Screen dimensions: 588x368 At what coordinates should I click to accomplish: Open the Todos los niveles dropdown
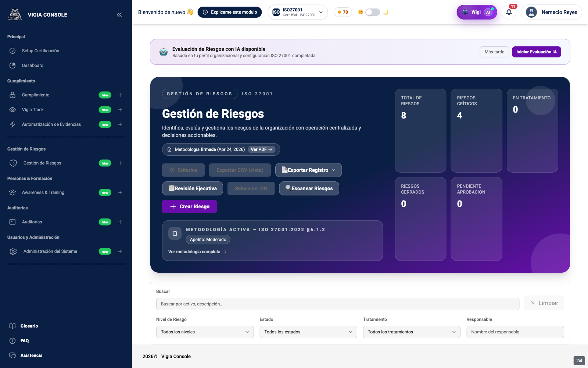(x=205, y=332)
